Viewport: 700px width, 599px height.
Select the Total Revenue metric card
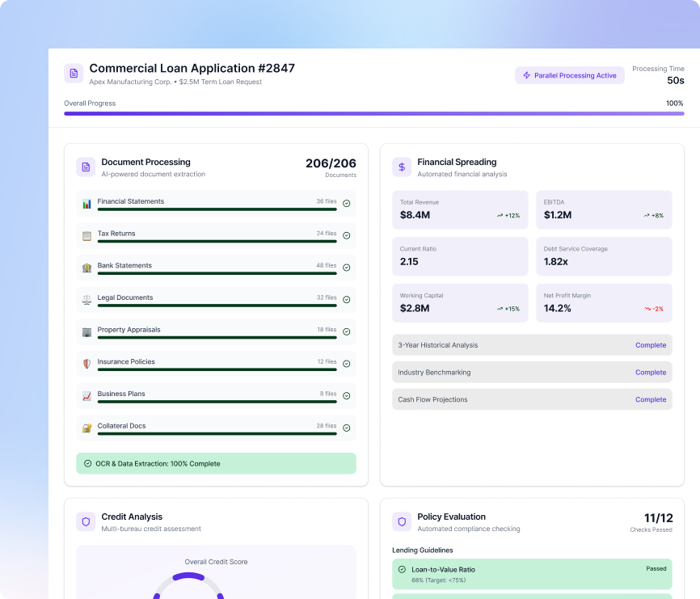pos(460,210)
